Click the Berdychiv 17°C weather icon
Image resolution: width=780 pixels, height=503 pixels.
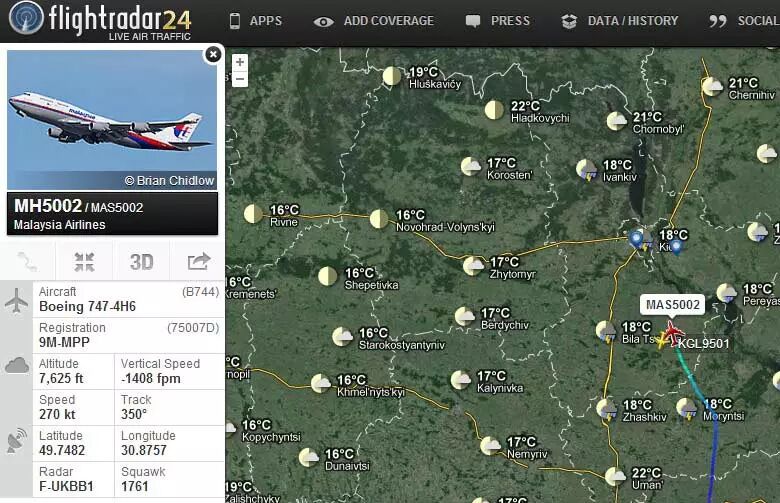coord(465,316)
